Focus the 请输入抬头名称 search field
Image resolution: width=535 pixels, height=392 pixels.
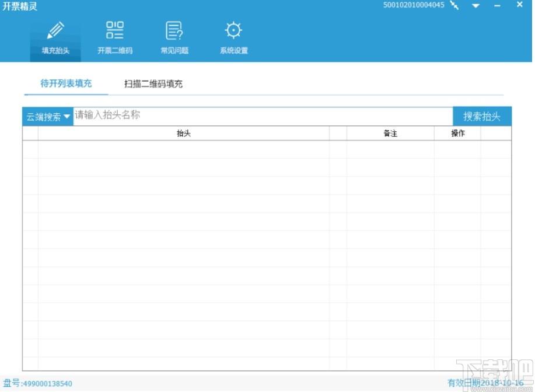(263, 116)
